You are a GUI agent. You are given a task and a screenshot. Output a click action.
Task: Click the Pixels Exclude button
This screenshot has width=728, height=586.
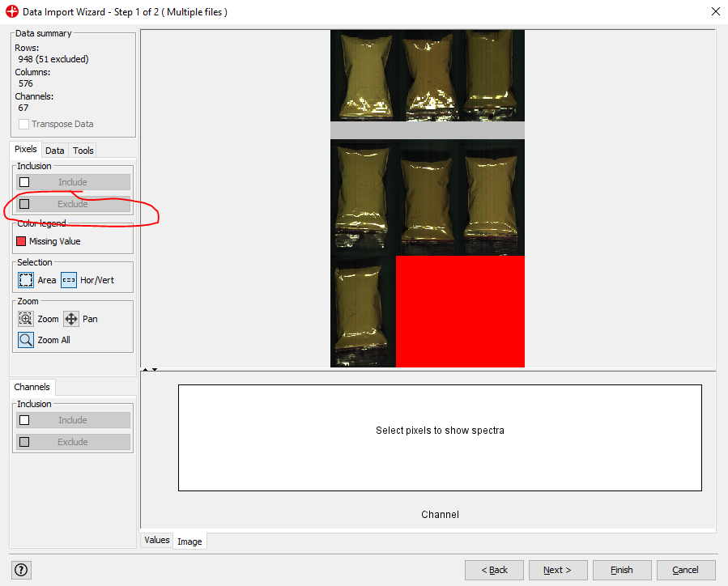73,204
